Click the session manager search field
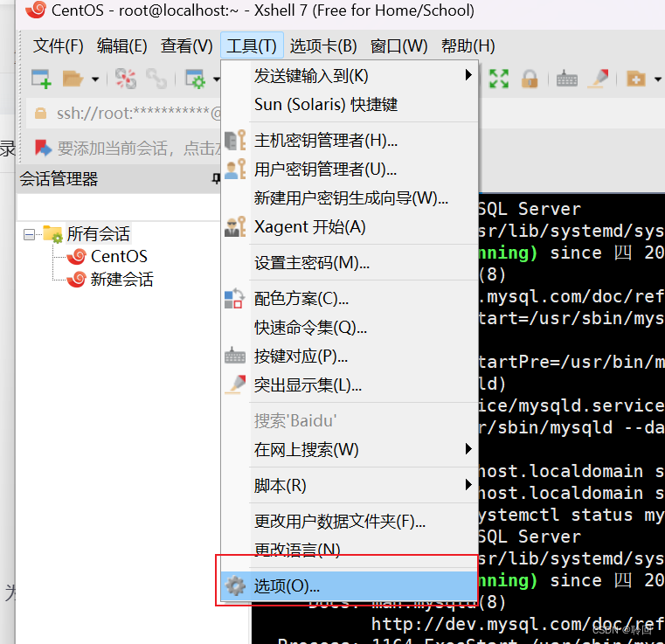Image resolution: width=665 pixels, height=644 pixels. tap(118, 208)
